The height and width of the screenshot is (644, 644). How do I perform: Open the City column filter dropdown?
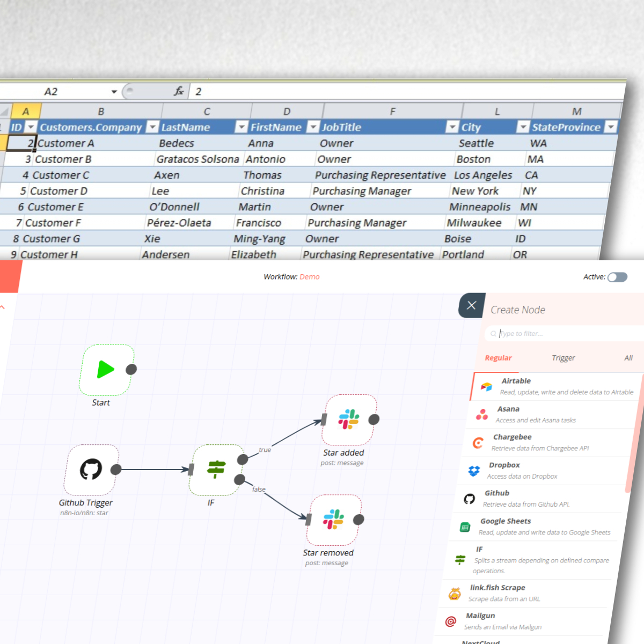(522, 127)
